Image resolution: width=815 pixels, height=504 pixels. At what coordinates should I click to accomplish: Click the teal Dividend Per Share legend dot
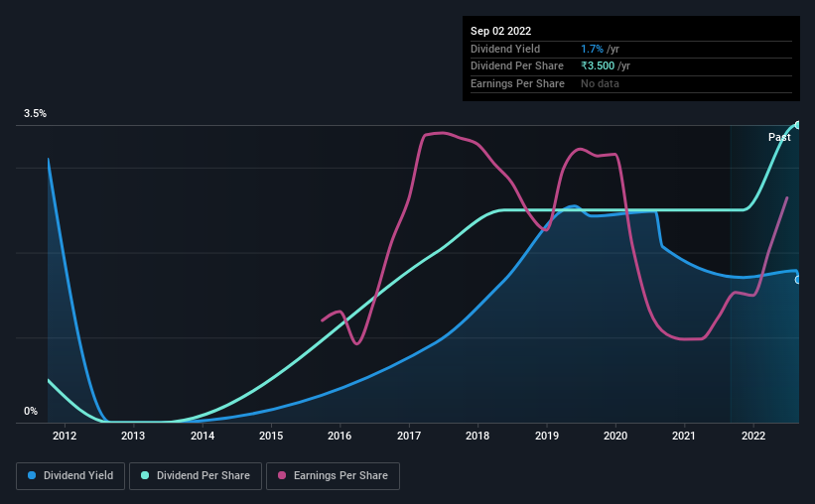click(145, 475)
